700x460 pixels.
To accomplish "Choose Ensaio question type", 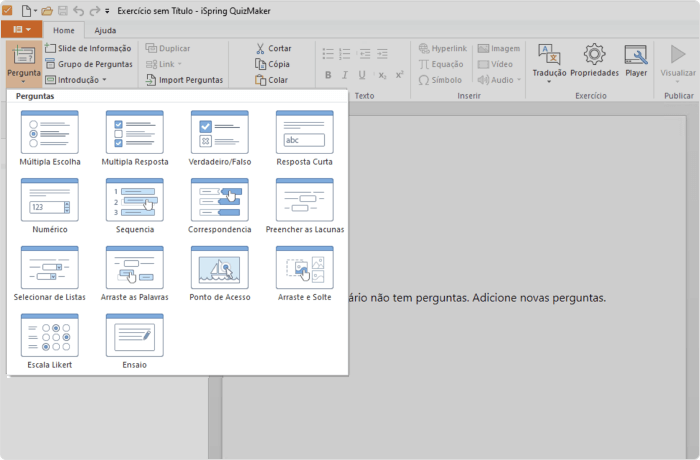I will tap(135, 341).
